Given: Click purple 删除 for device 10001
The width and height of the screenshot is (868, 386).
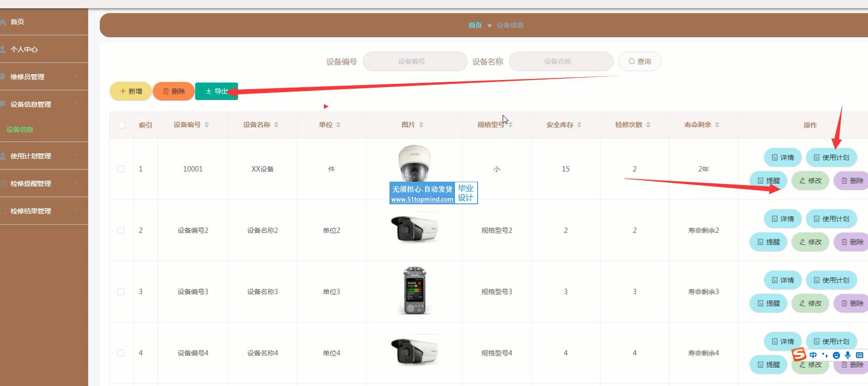Looking at the screenshot, I should click(x=851, y=181).
